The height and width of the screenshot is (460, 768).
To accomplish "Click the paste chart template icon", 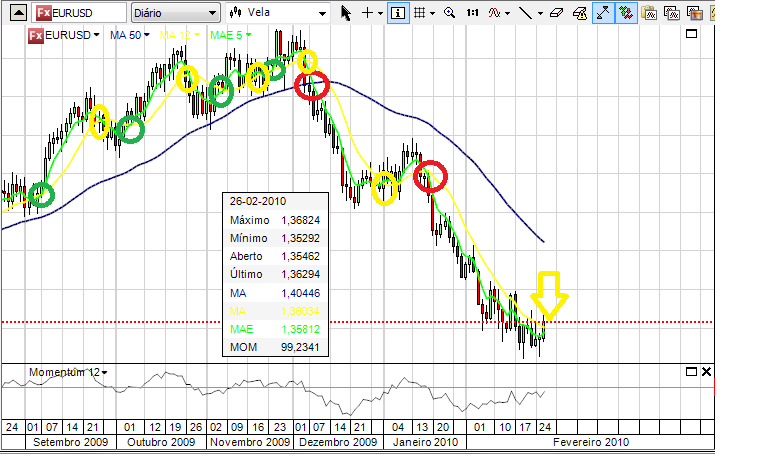I will (649, 13).
